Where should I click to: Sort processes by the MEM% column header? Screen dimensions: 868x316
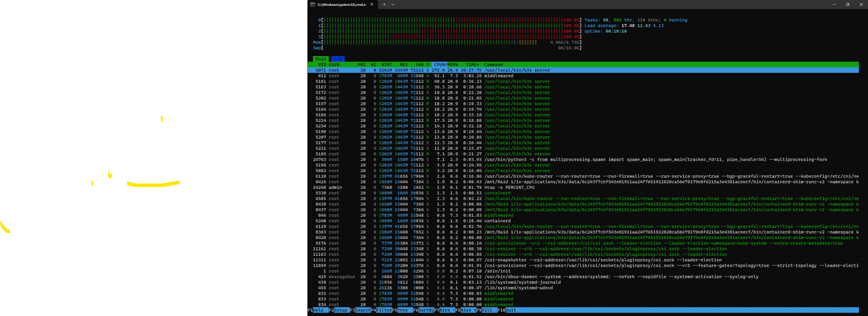(x=453, y=65)
